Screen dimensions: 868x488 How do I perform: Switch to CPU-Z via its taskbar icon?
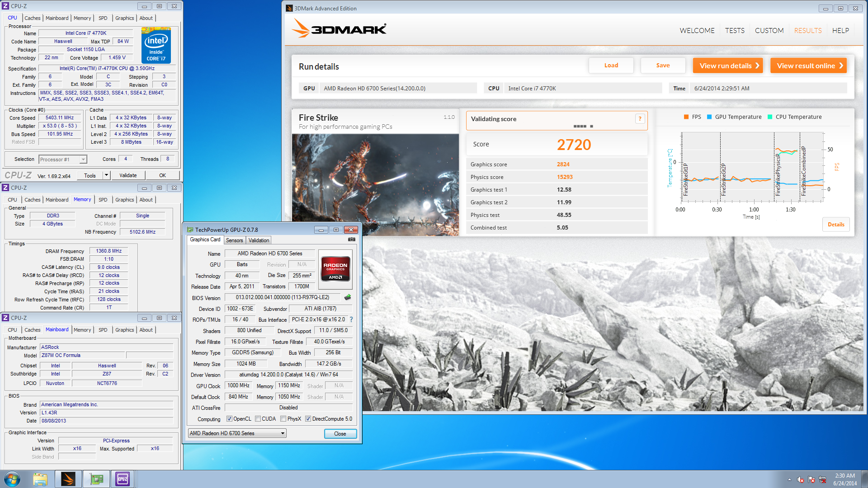[123, 479]
